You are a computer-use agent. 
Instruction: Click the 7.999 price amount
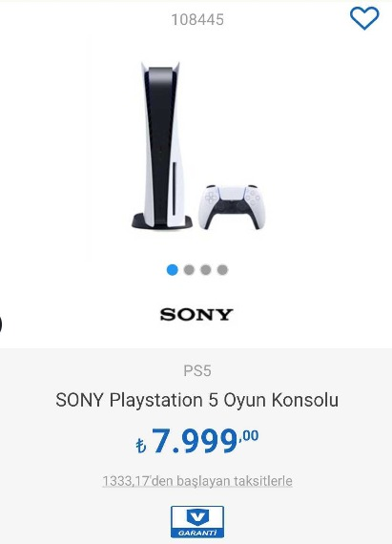tap(195, 441)
